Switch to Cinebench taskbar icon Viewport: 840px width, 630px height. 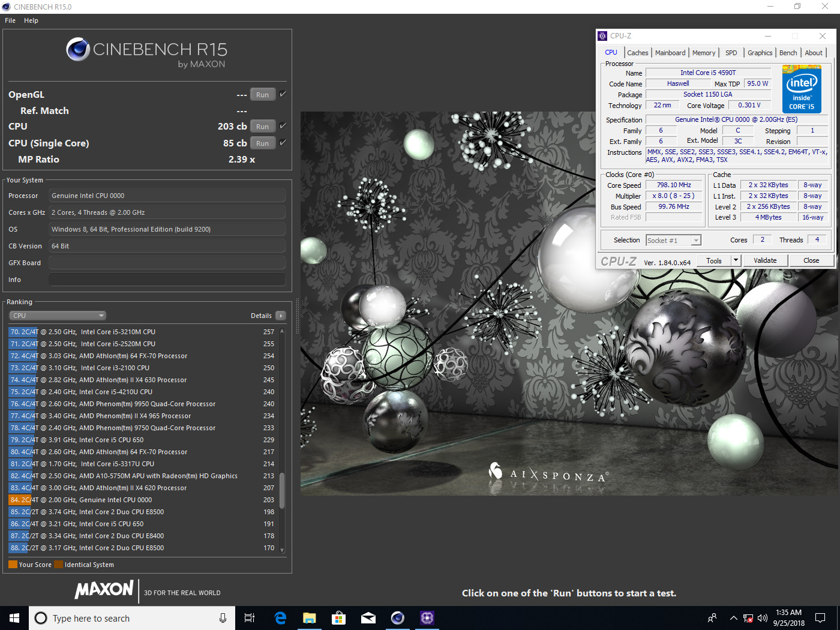398,618
